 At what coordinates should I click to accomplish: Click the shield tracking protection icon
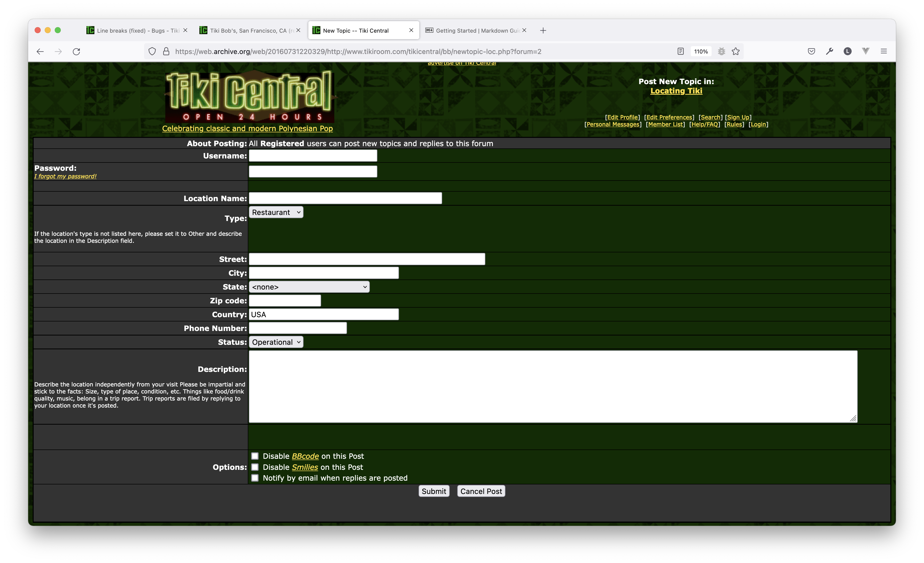pyautogui.click(x=152, y=51)
